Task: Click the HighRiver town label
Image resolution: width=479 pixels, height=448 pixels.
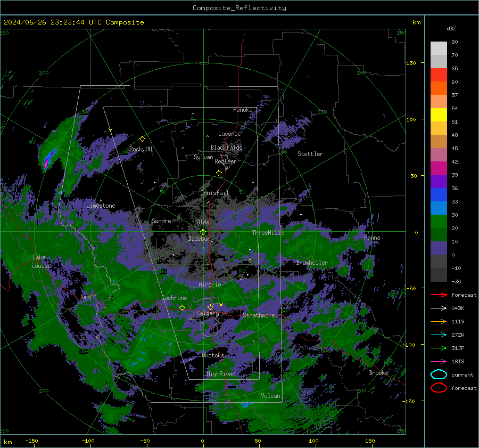Action: coord(221,374)
